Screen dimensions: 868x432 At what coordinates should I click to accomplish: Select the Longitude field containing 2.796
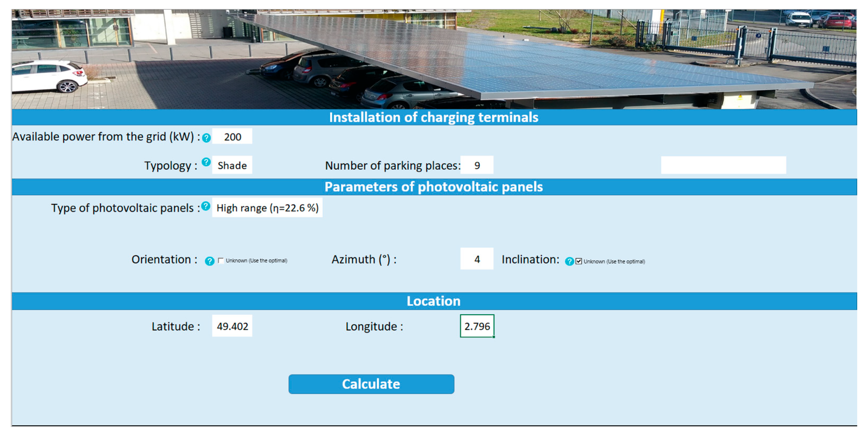point(477,326)
